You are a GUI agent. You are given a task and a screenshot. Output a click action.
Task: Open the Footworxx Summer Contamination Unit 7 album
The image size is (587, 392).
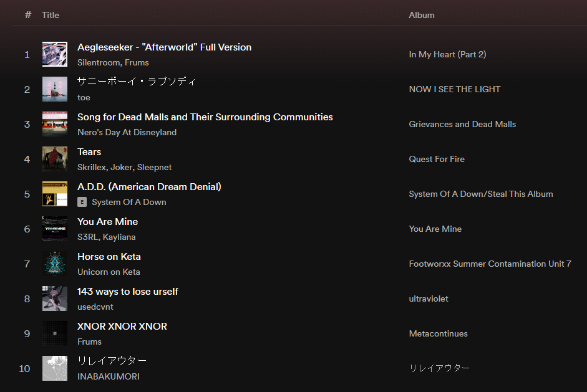[490, 264]
